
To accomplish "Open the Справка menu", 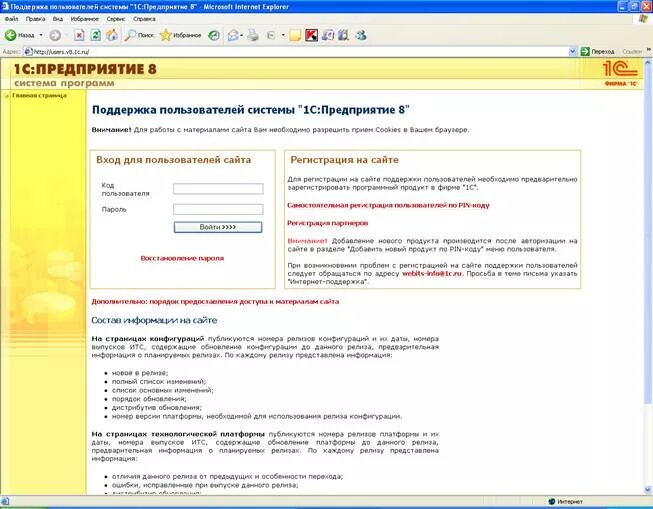I will pyautogui.click(x=144, y=19).
